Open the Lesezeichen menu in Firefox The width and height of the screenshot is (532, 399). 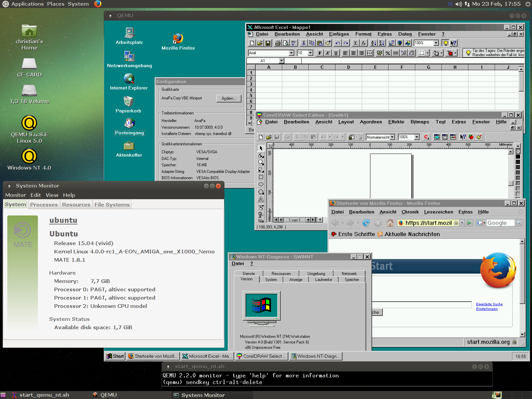(x=438, y=212)
